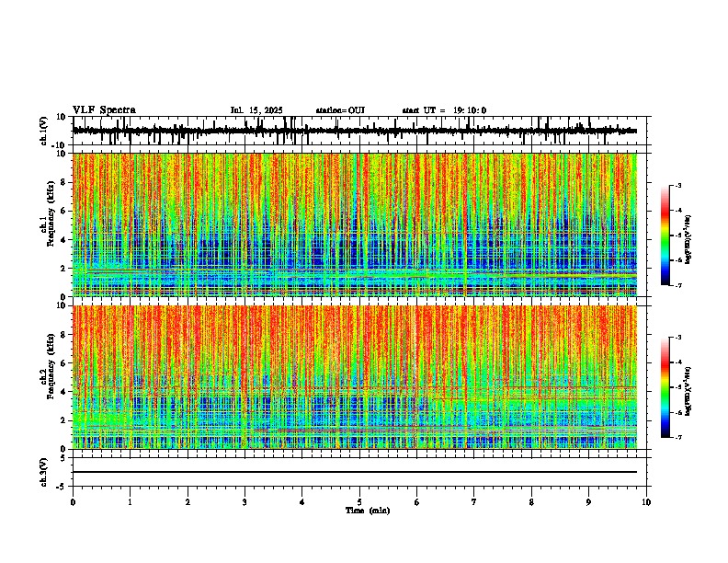Click the "start UT = 19:10:0" text
728x563 pixels.
pos(444,110)
